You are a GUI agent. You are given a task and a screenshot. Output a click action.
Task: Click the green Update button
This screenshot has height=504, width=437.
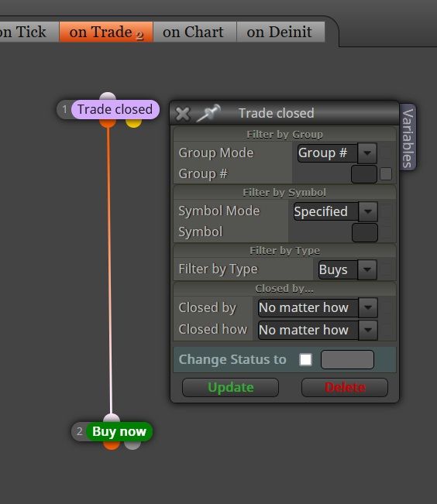(x=230, y=387)
